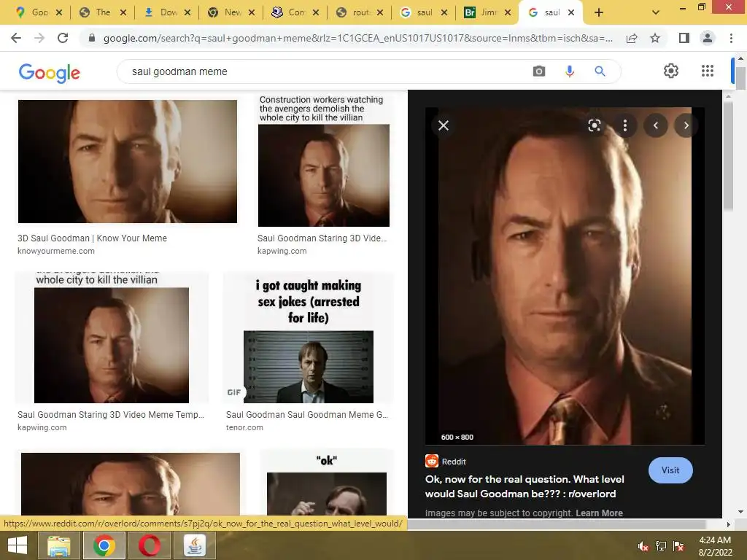Screen dimensions: 747x560
Task: Open the Action Center flag icon
Action: [x=678, y=546]
